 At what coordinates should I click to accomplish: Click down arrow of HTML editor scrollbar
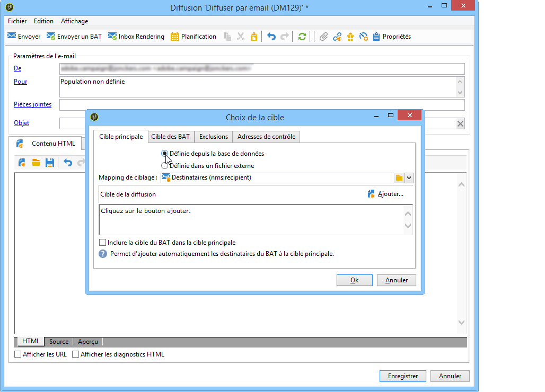pyautogui.click(x=461, y=322)
